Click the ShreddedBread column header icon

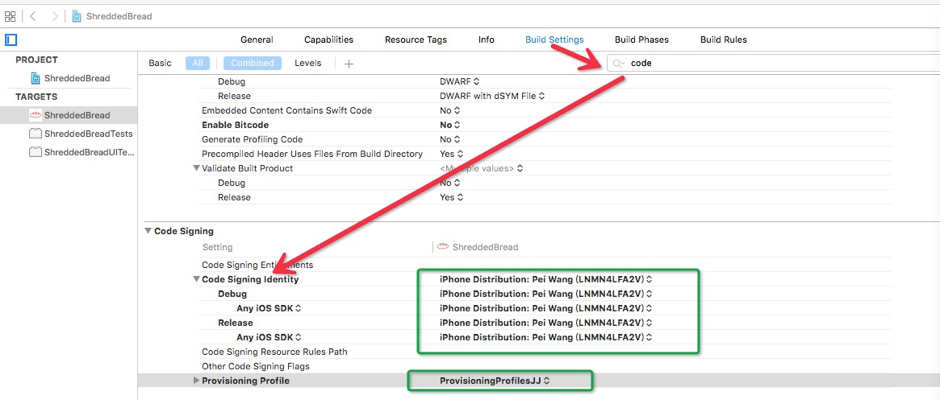coord(443,247)
